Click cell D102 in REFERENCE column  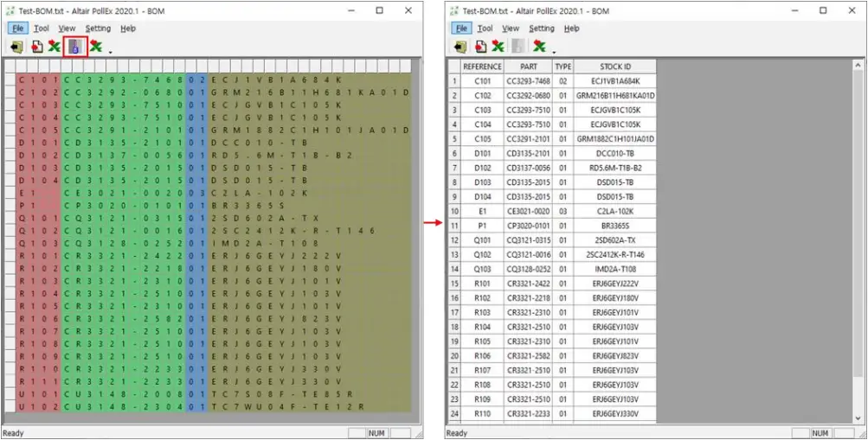[482, 168]
